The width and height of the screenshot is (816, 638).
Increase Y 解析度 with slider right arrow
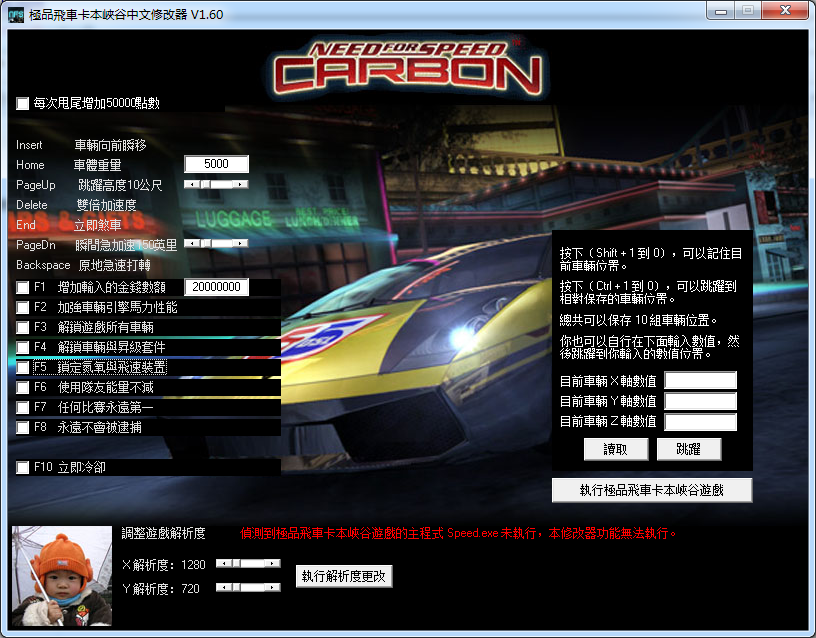point(272,587)
